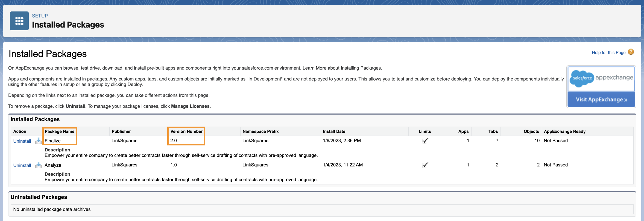Click the download icon in the Analyze row
The height and width of the screenshot is (221, 644).
[39, 165]
